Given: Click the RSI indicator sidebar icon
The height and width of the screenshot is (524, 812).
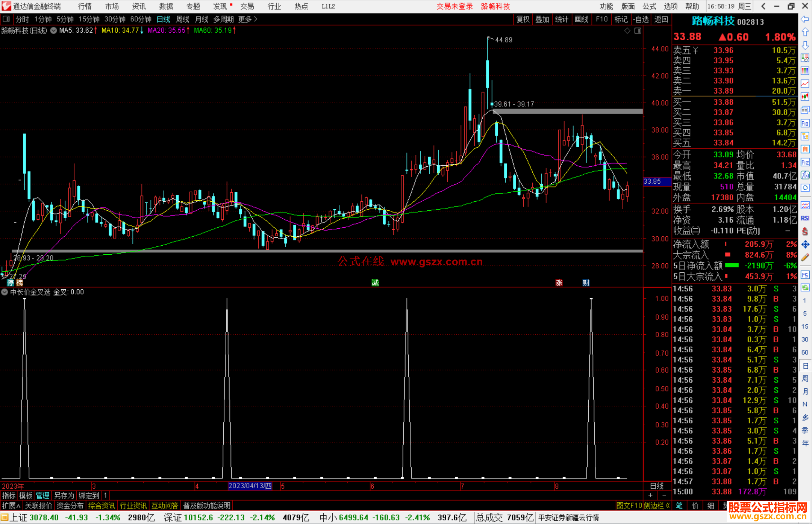Looking at the screenshot, I should 805,218.
